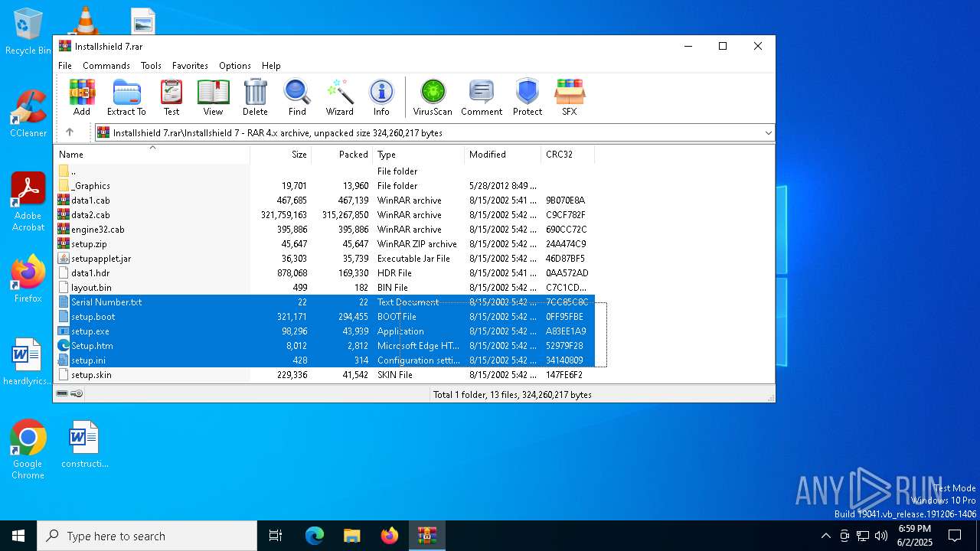Run VirusScan on archive
Image resolution: width=980 pixels, height=551 pixels.
click(x=433, y=97)
